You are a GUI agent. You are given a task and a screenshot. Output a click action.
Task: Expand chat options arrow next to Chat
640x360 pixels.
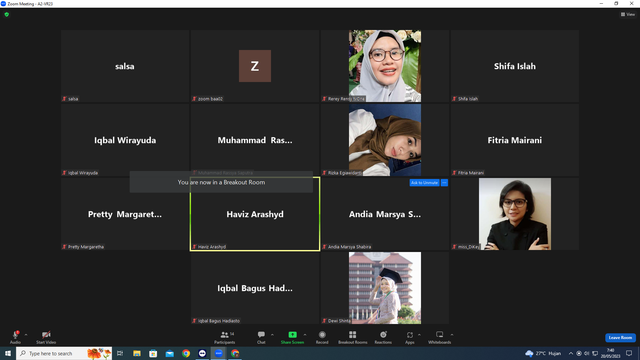click(272, 335)
